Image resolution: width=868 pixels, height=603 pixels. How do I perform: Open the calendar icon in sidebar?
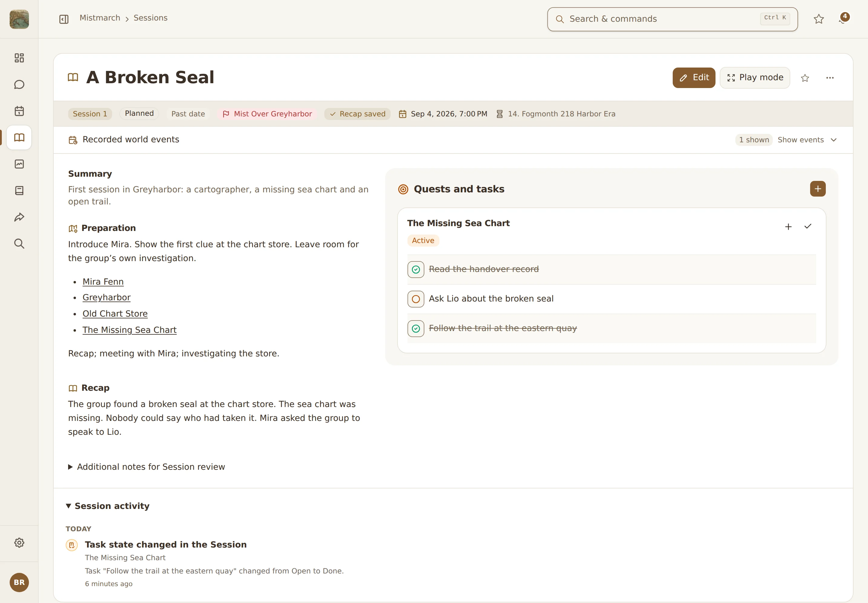19,111
